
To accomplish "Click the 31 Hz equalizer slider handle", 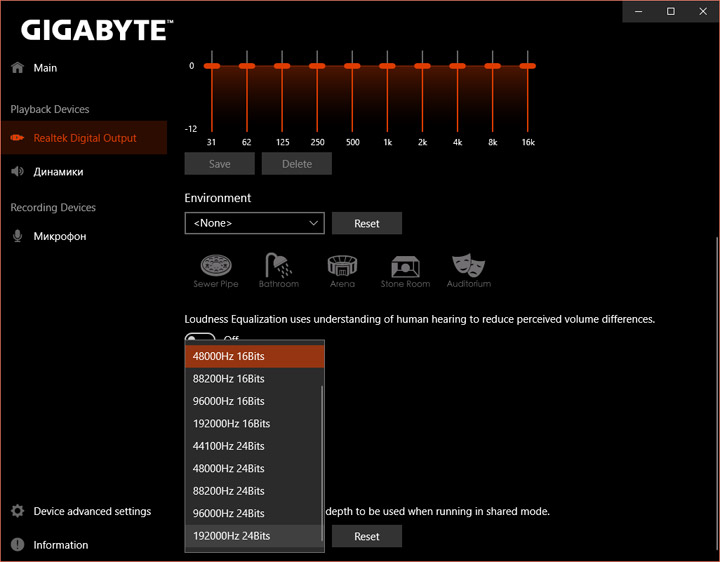I will pos(212,66).
